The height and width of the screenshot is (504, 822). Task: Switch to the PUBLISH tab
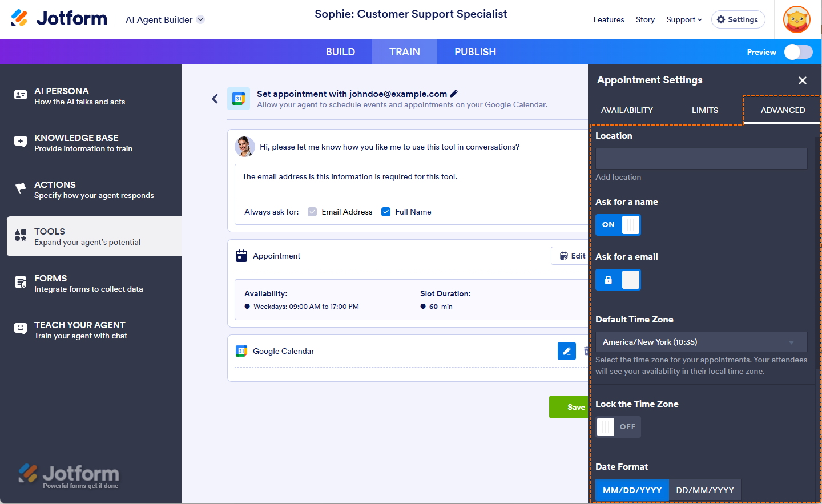click(475, 52)
